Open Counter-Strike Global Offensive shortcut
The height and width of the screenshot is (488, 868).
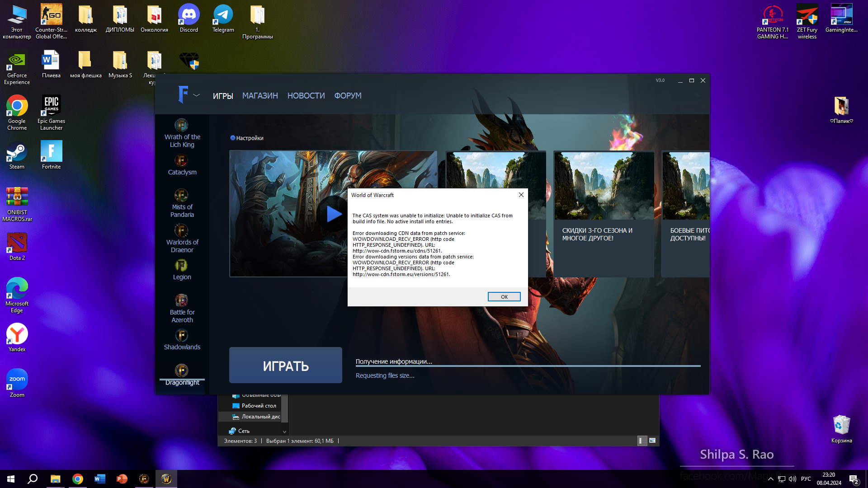click(x=52, y=22)
